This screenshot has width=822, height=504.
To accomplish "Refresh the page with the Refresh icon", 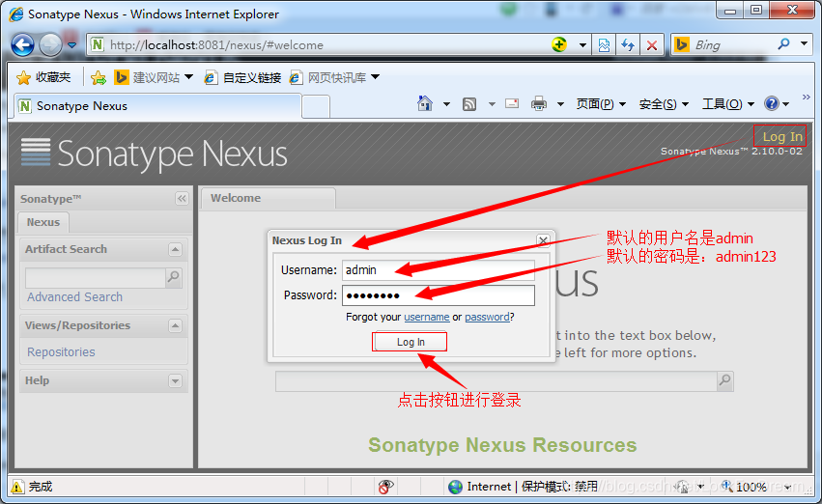I will click(x=628, y=45).
